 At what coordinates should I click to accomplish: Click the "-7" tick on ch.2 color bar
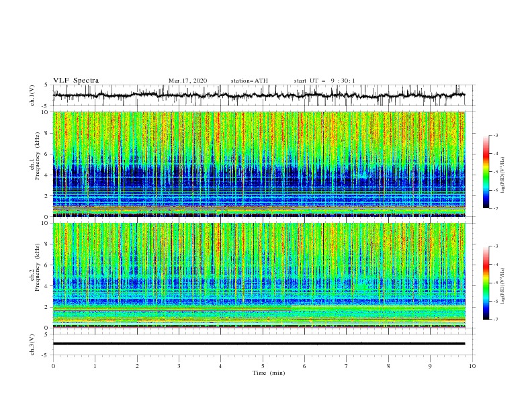click(495, 320)
